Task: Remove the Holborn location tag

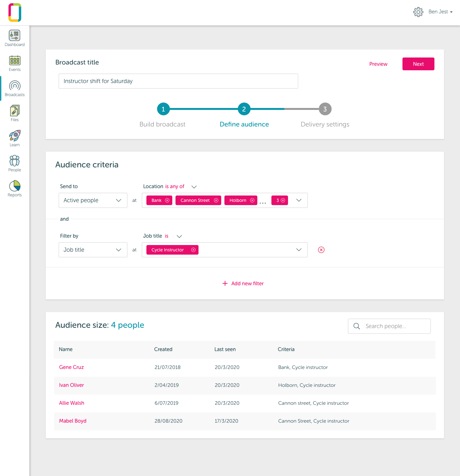Action: click(252, 200)
